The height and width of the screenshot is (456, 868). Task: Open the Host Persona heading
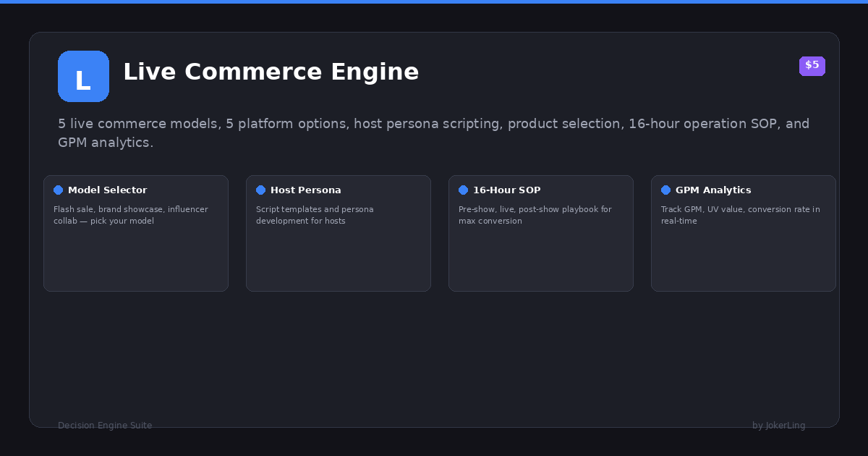306,190
